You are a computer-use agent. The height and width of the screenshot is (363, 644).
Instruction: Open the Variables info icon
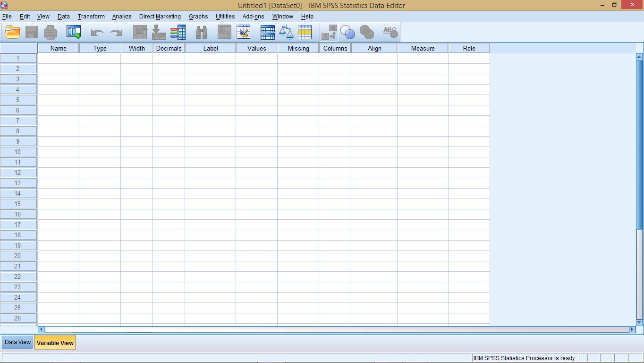[x=178, y=32]
